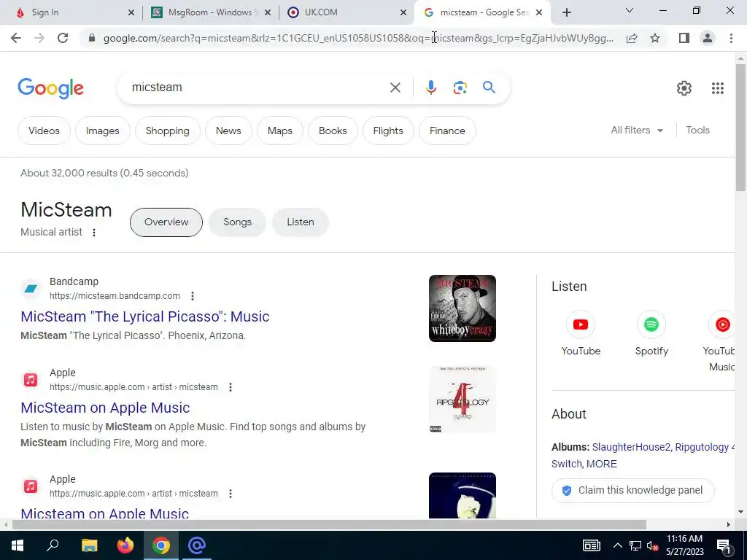Image resolution: width=747 pixels, height=560 pixels.
Task: Open the whiteboy crazy album thumbnail
Action: (x=462, y=308)
